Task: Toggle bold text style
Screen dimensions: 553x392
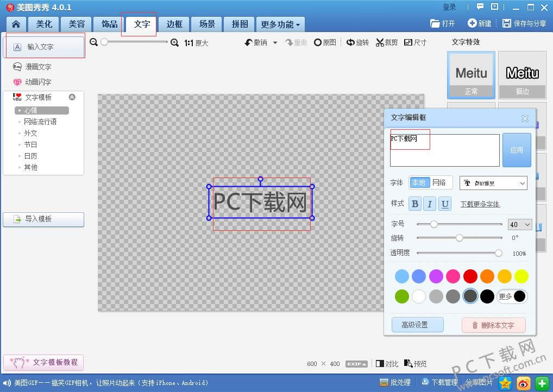Action: 415,204
